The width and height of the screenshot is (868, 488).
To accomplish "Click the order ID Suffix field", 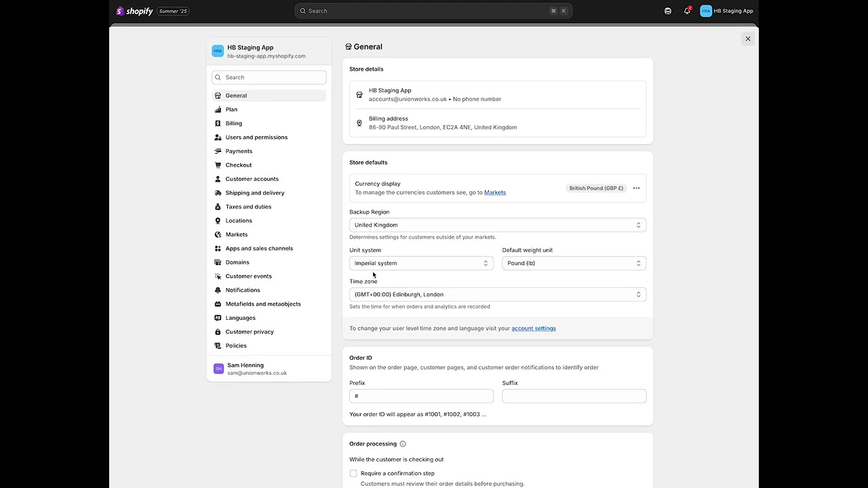I will coord(574,396).
